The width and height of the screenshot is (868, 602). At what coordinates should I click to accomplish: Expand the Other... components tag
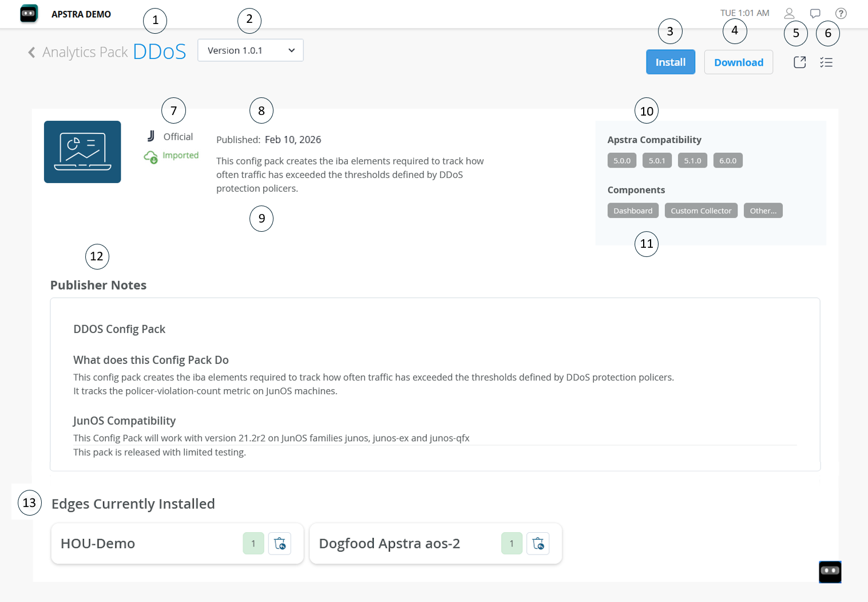[763, 211]
